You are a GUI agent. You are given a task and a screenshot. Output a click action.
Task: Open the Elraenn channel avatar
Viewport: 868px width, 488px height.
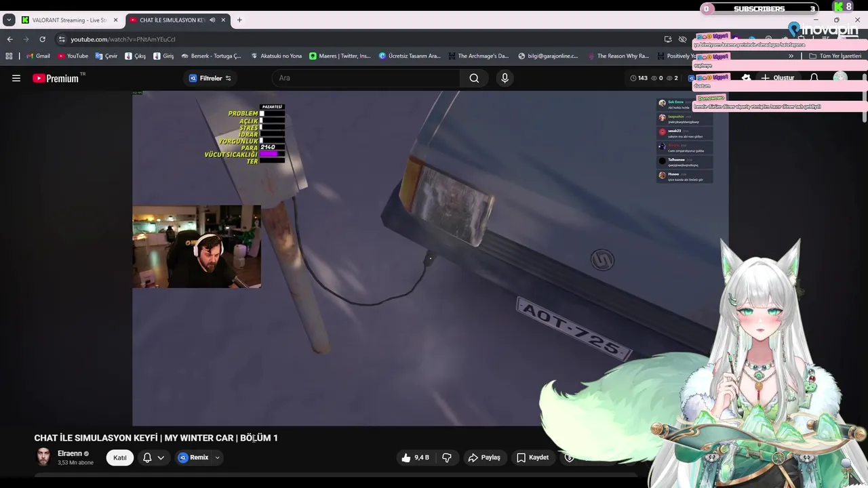point(43,457)
